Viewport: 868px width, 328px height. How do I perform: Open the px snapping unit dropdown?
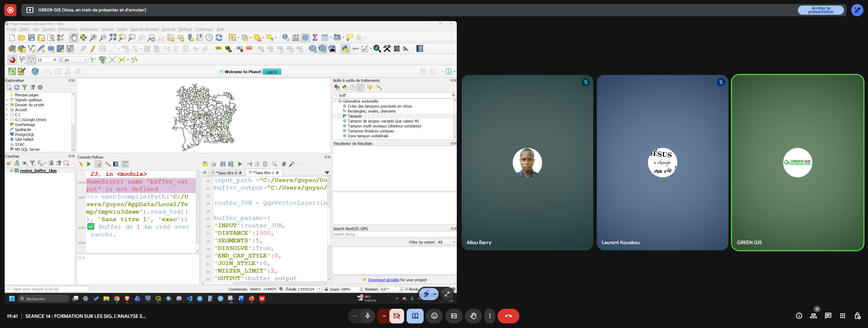pos(75,60)
